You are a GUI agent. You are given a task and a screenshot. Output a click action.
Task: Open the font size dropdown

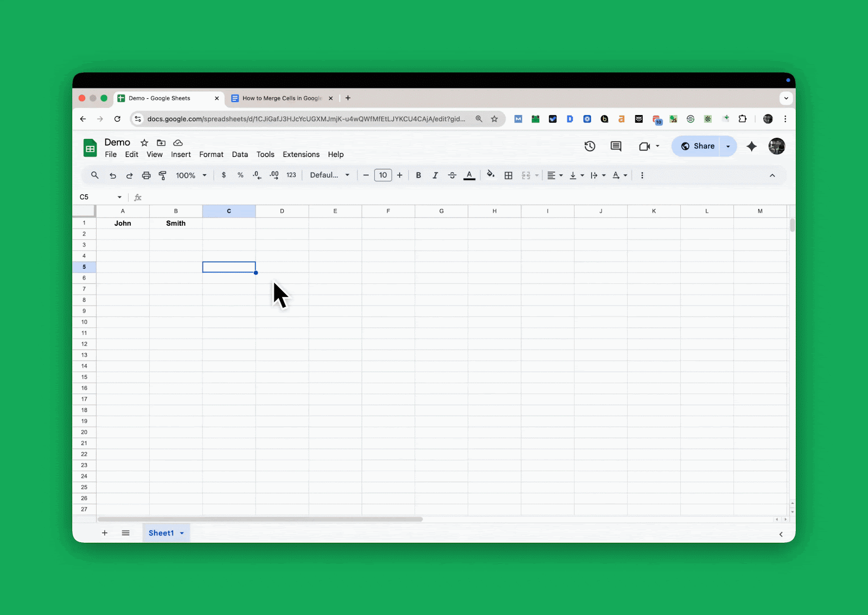(383, 175)
